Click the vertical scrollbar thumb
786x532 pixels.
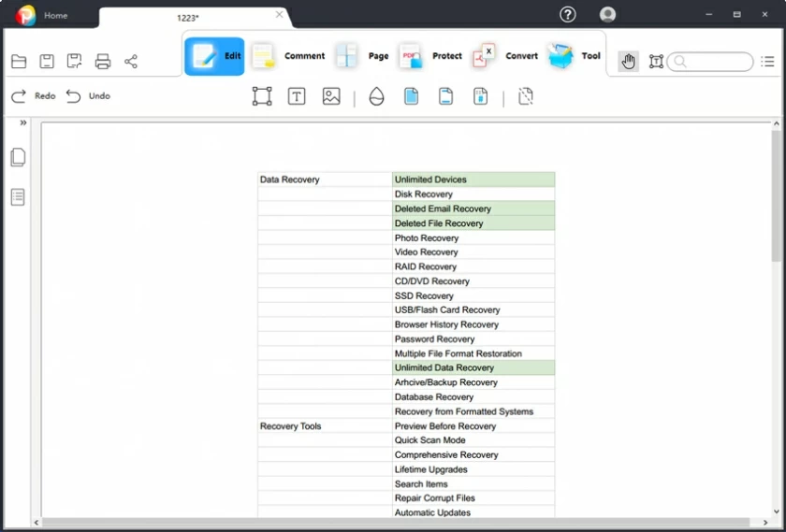pos(776,196)
